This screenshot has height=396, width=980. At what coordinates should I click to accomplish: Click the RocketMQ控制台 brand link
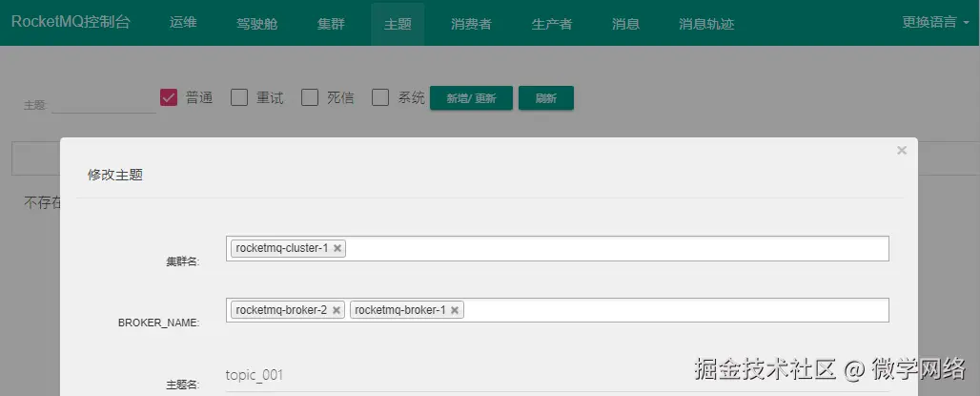click(x=71, y=23)
